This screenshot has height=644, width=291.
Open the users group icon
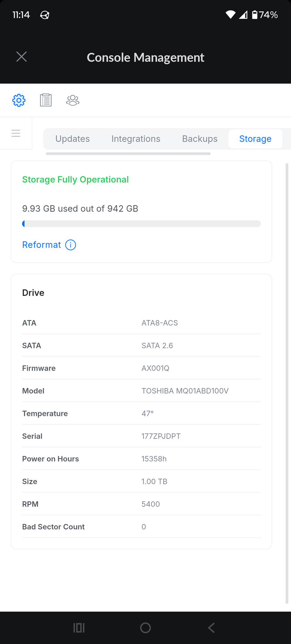73,100
